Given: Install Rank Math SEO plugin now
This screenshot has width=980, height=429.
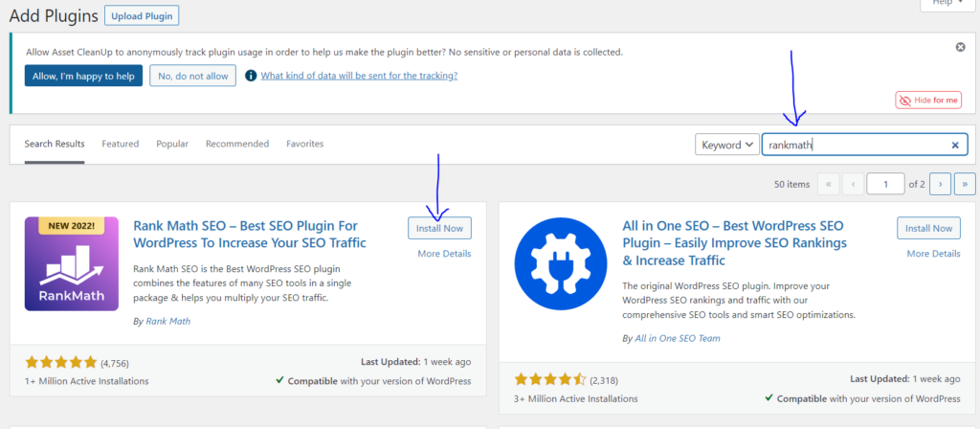Looking at the screenshot, I should point(440,228).
